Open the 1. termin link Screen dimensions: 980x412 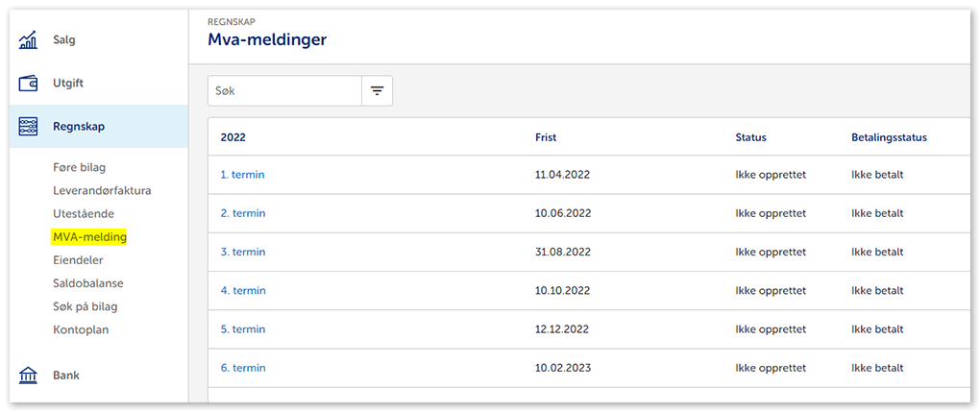(242, 175)
